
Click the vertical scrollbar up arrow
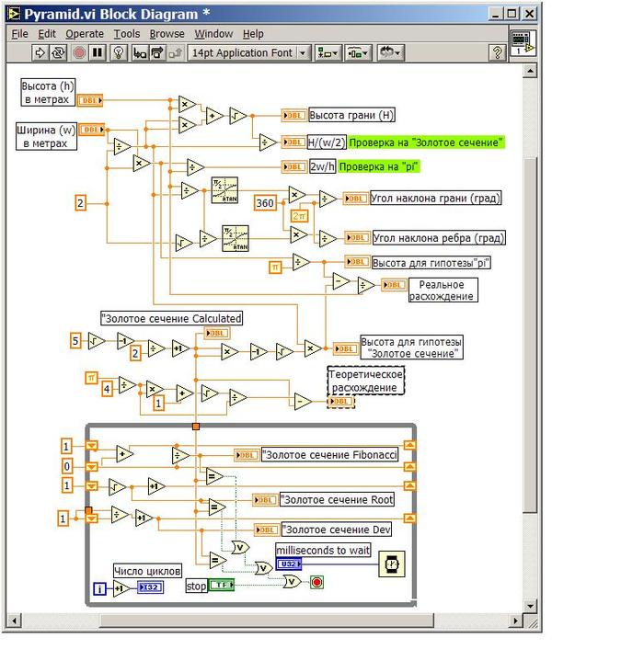tap(530, 71)
